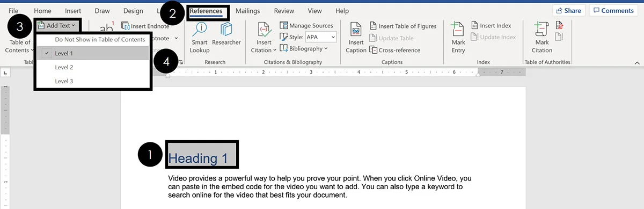
Task: Open the citation Style combo box (APA)
Action: pyautogui.click(x=320, y=37)
